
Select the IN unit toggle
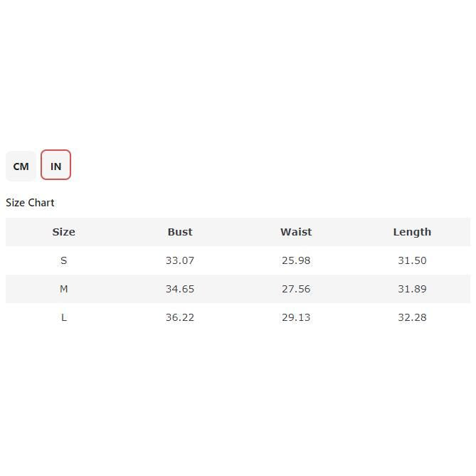point(55,166)
